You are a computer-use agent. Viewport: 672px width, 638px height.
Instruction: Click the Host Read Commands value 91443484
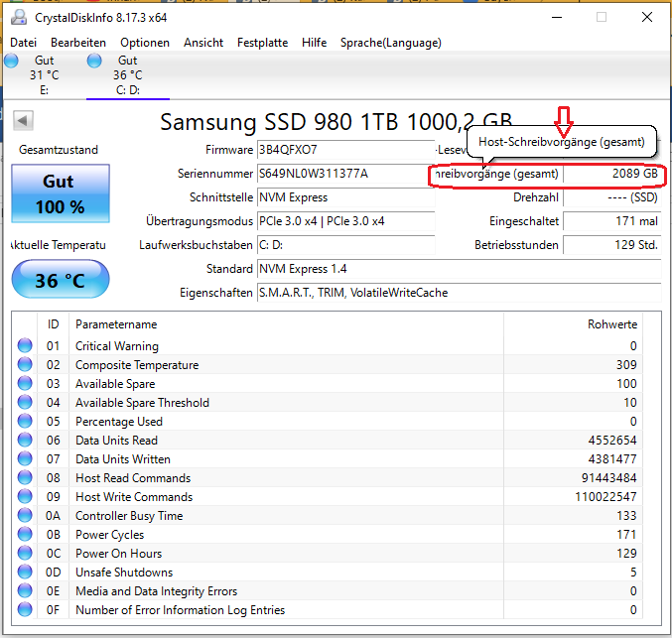(x=609, y=478)
